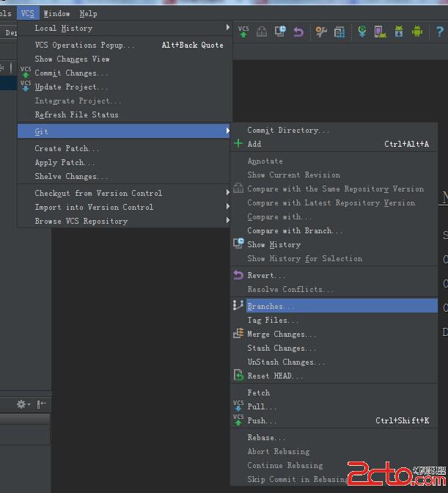
Task: Open the SDK manager download icon
Action: pyautogui.click(x=399, y=32)
